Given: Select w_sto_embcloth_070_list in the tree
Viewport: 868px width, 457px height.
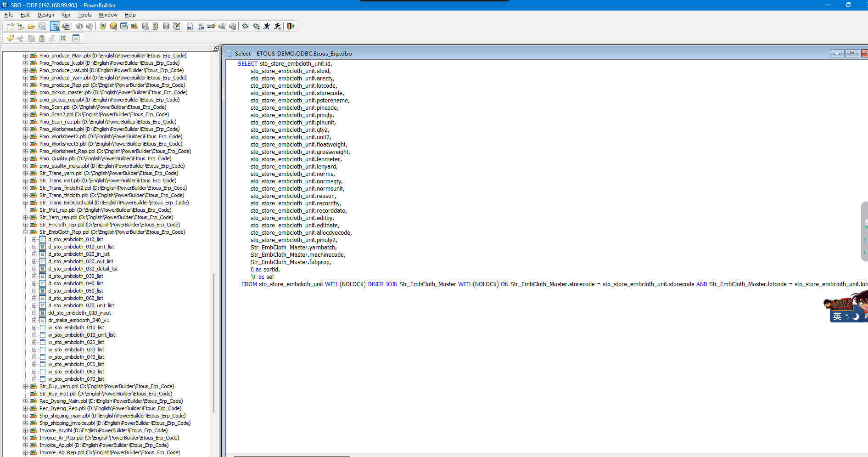Looking at the screenshot, I should [76, 379].
